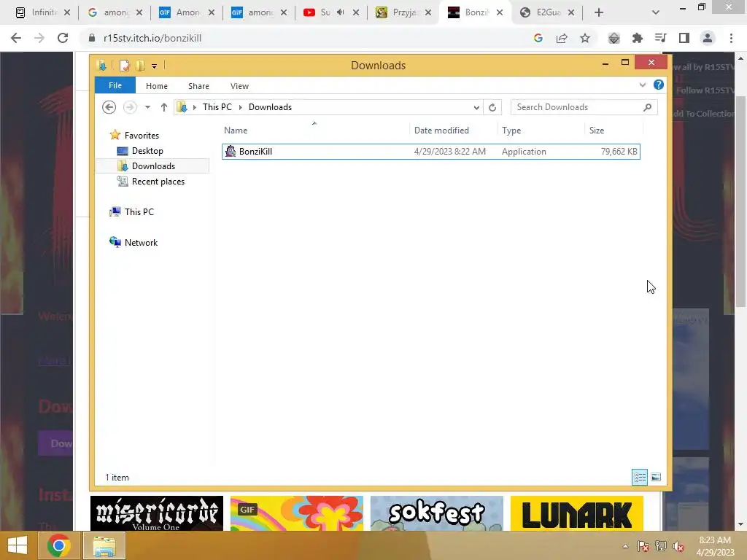747x560 pixels.
Task: Open Explorer help icon
Action: click(659, 85)
